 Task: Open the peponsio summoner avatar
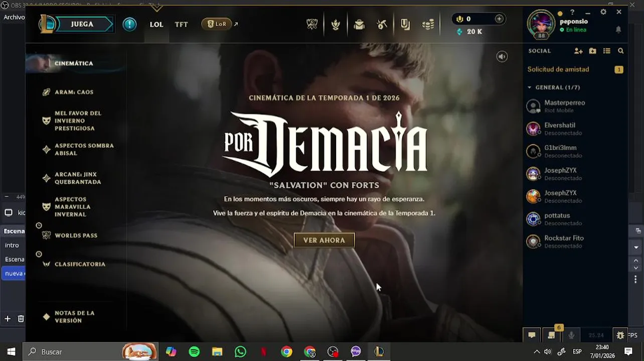point(541,24)
